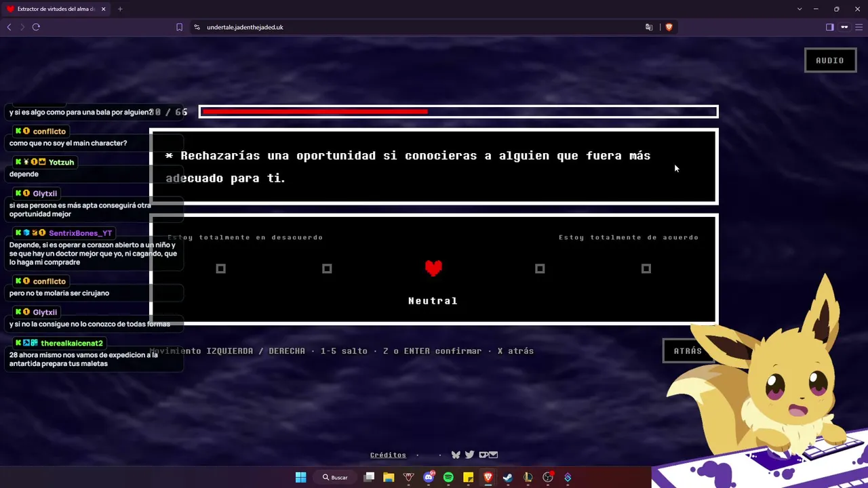Toggle the browser sidebar panel

[x=829, y=27]
